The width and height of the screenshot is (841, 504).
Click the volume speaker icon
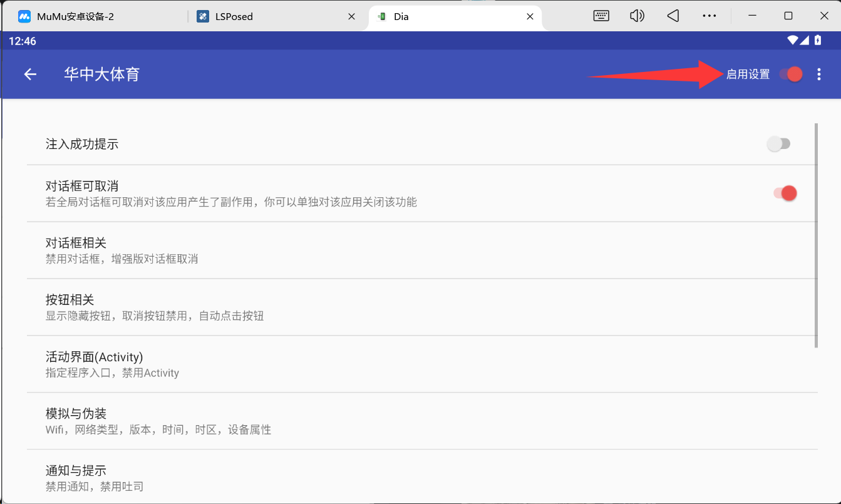tap(637, 16)
